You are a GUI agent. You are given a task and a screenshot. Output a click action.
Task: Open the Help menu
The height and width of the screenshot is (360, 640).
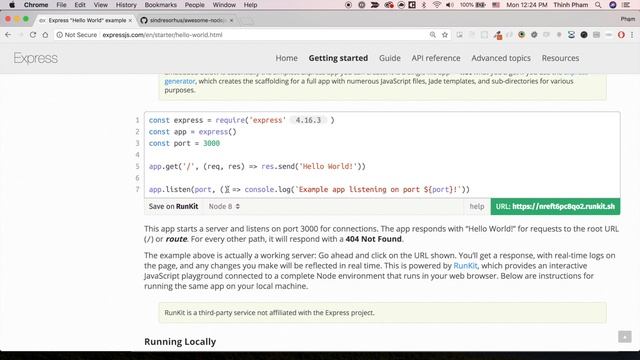click(x=250, y=5)
